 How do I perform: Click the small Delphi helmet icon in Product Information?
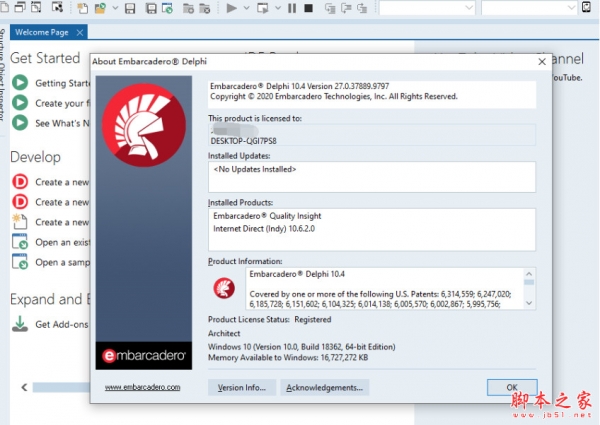[x=224, y=288]
